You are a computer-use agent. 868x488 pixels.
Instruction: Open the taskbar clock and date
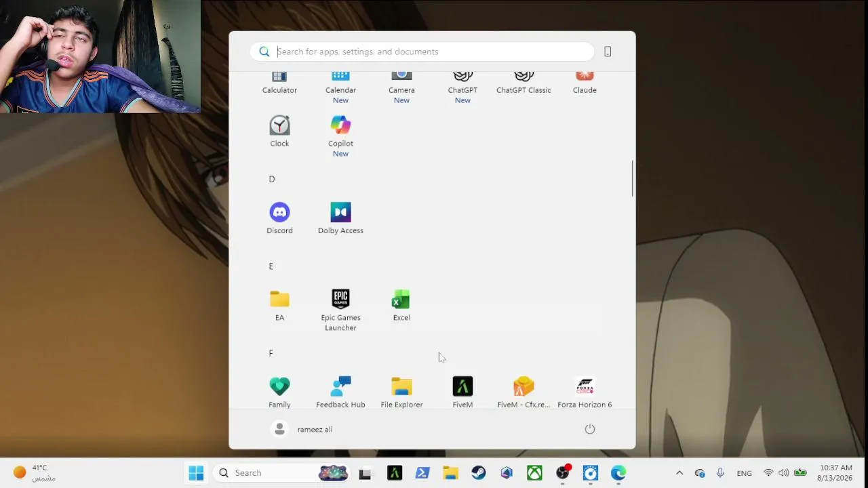coord(835,473)
